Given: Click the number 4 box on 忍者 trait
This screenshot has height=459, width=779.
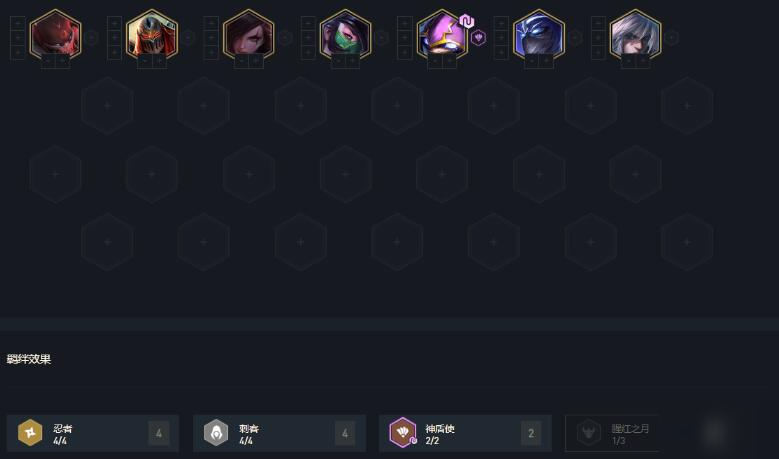Looking at the screenshot, I should coord(159,433).
